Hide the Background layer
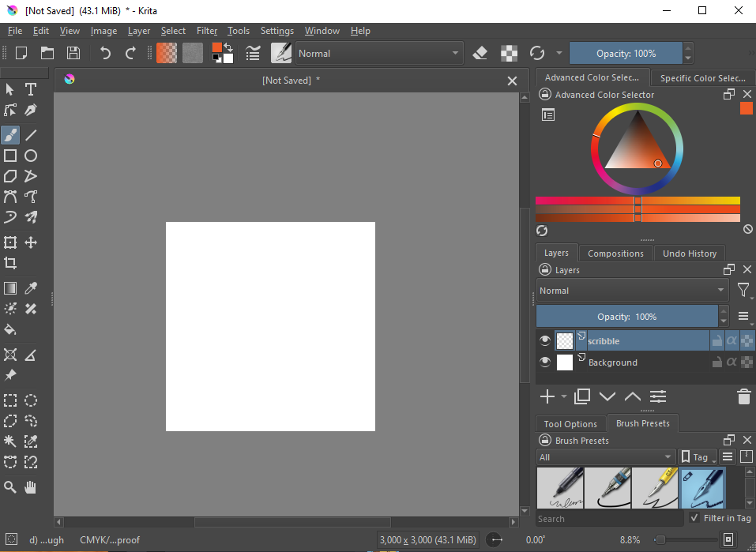Screen dimensions: 756x552 coord(544,362)
